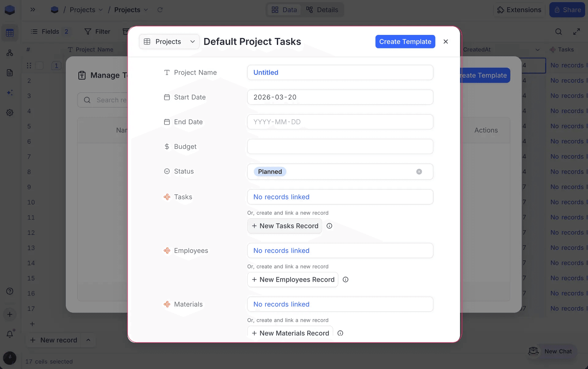Click the Create Template button
The width and height of the screenshot is (588, 369).
(x=405, y=41)
